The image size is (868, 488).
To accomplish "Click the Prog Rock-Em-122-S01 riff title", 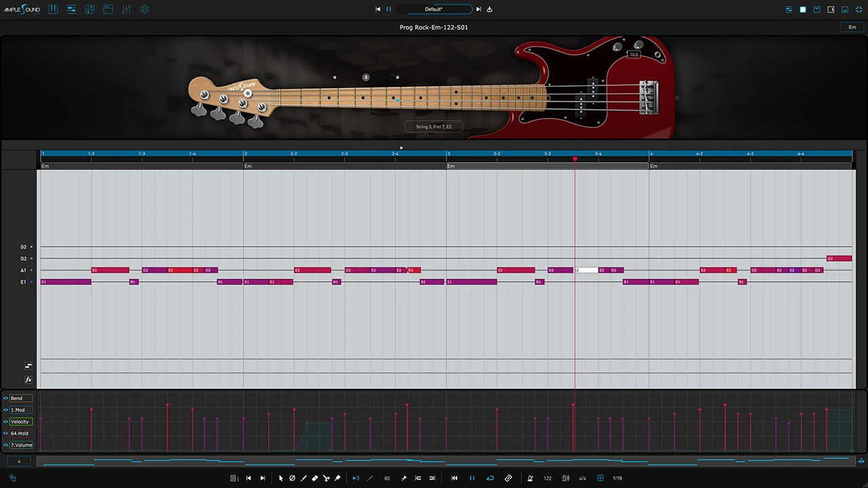I will coord(434,27).
